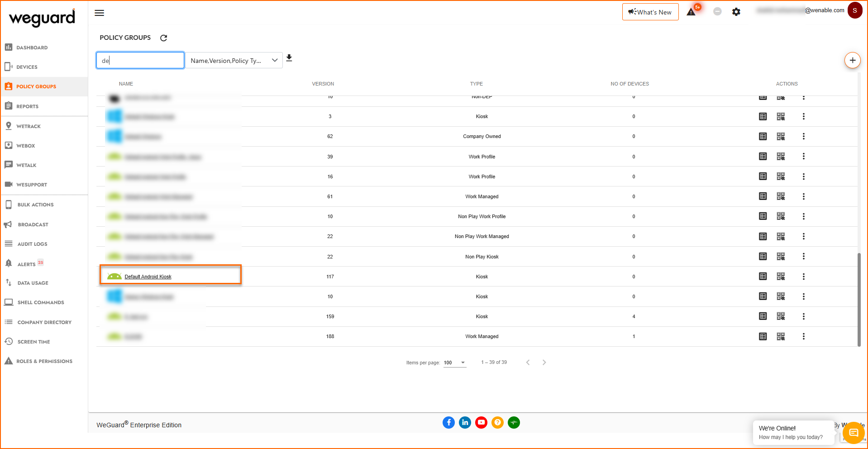Open more actions for version 188 policy

click(804, 336)
